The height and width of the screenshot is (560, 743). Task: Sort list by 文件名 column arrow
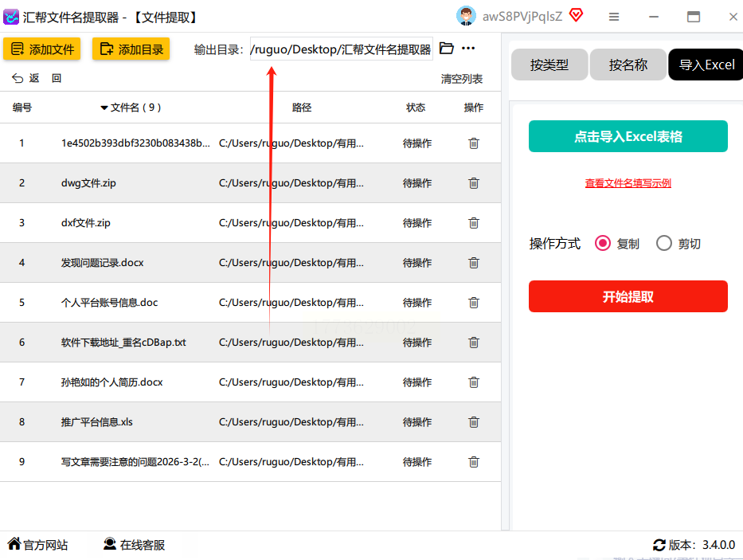pyautogui.click(x=104, y=108)
